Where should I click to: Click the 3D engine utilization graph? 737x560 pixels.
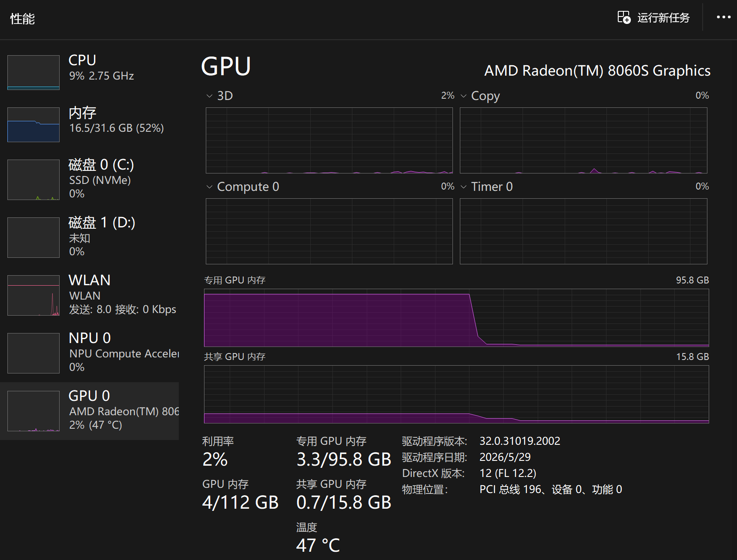pos(329,140)
